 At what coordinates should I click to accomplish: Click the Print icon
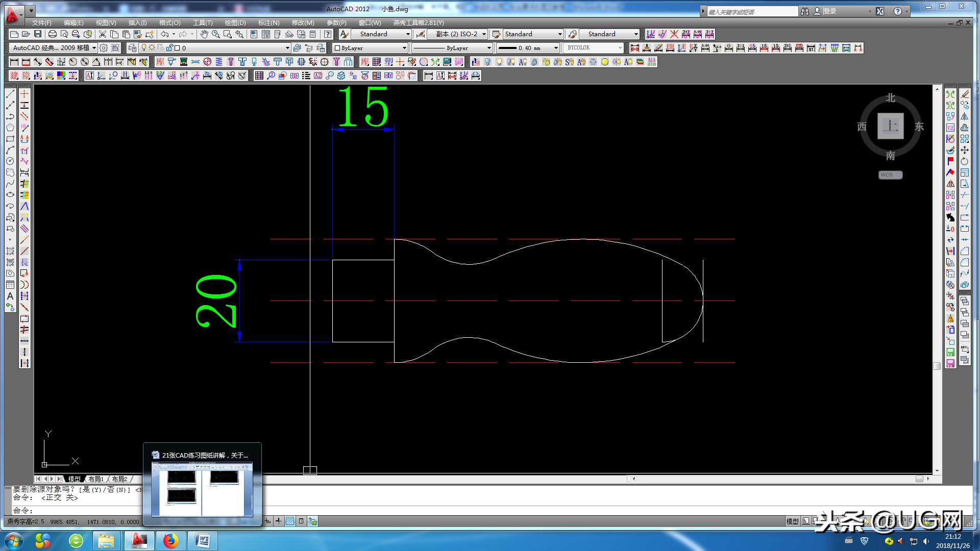point(52,34)
